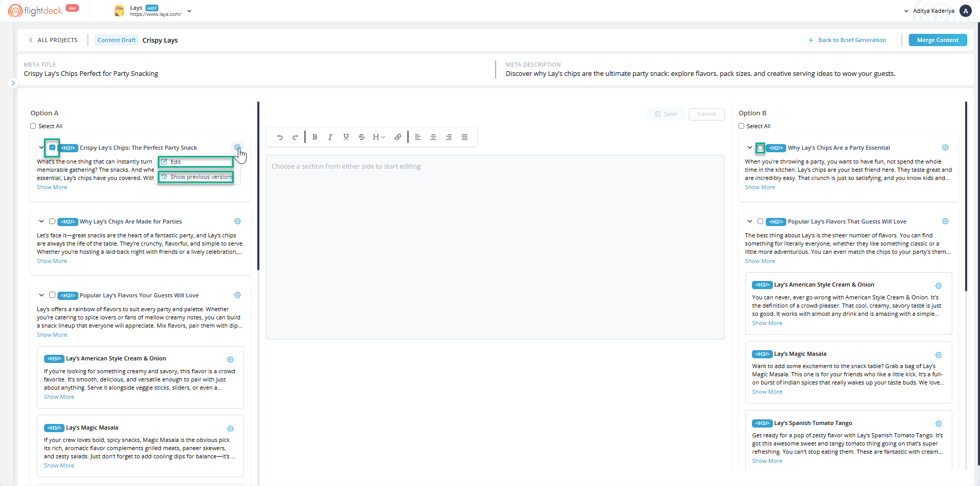Click the Save button

click(665, 114)
